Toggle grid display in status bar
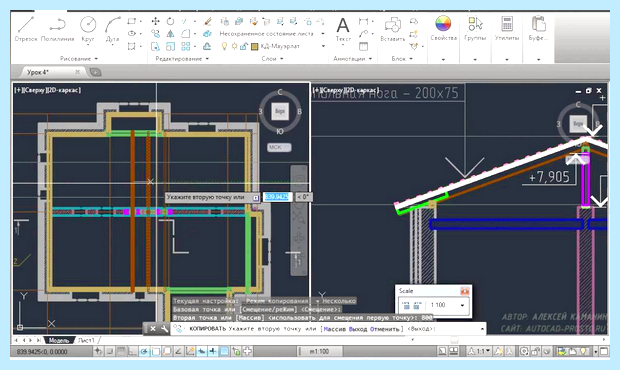Viewport: 620px width, 370px height. [x=121, y=351]
